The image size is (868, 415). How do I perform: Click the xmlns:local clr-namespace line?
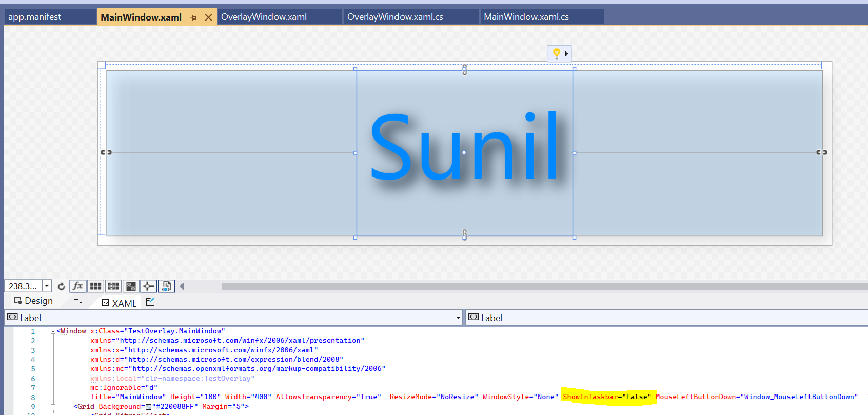(172, 378)
